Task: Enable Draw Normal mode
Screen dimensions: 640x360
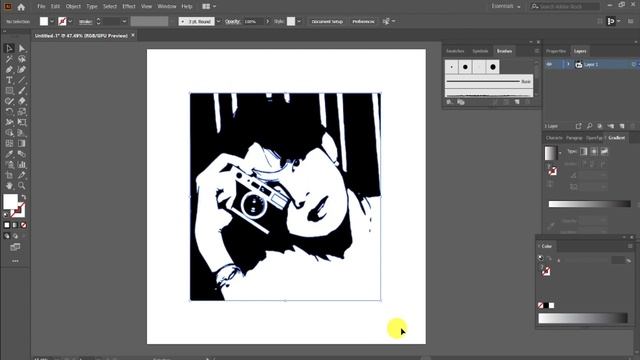Action: pos(7,236)
